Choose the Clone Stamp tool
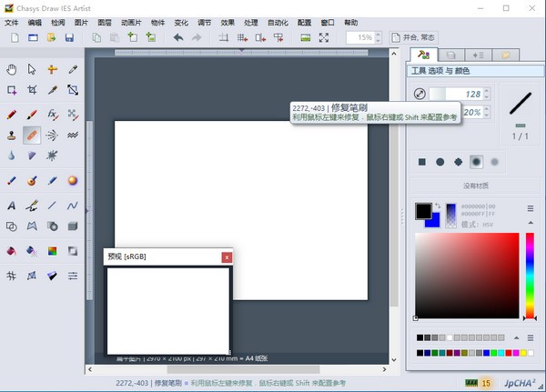Image resolution: width=546 pixels, height=392 pixels. click(x=12, y=136)
